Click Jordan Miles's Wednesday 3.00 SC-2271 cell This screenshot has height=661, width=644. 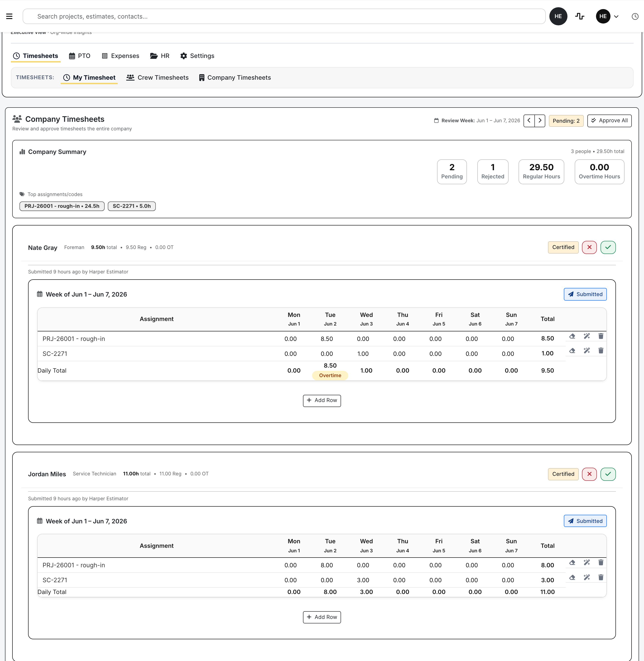(363, 580)
